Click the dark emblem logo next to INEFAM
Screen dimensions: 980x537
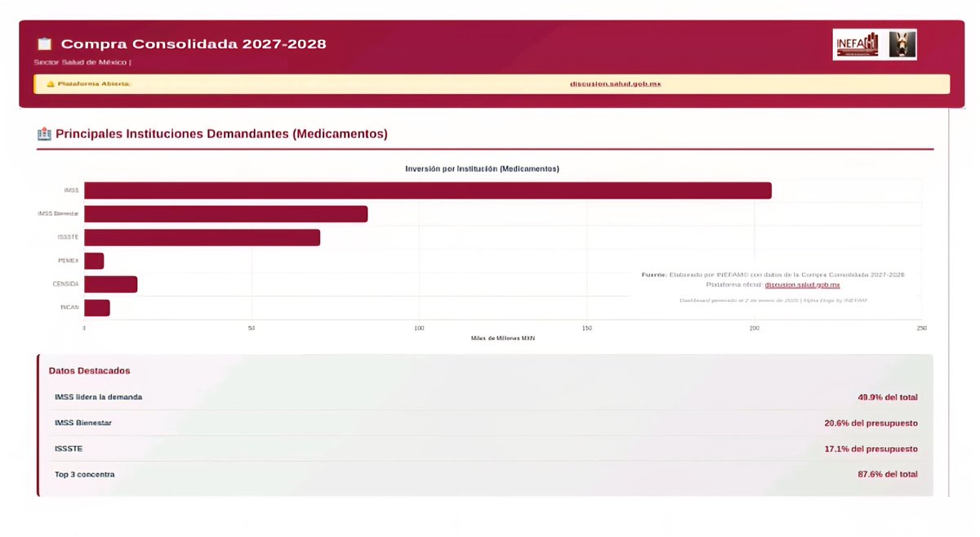tap(902, 44)
